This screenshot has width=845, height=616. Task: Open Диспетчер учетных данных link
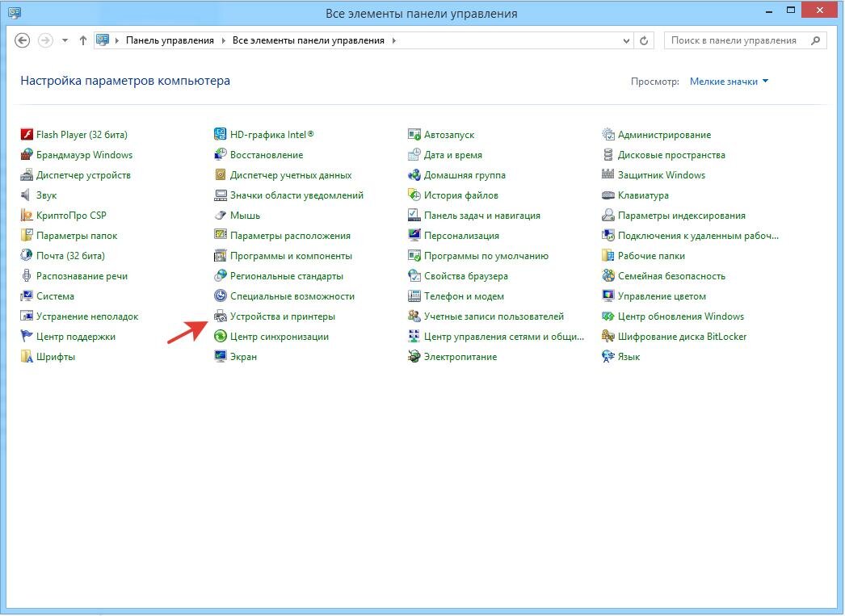click(291, 175)
